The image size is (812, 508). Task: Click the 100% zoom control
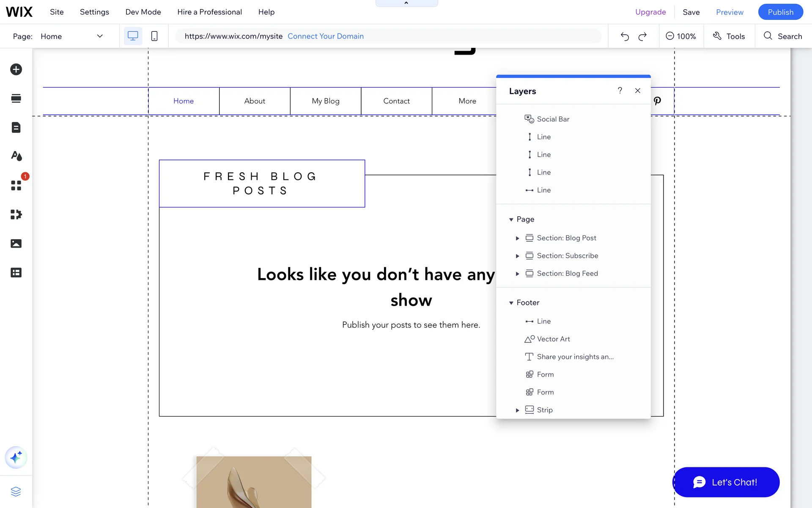[681, 36]
